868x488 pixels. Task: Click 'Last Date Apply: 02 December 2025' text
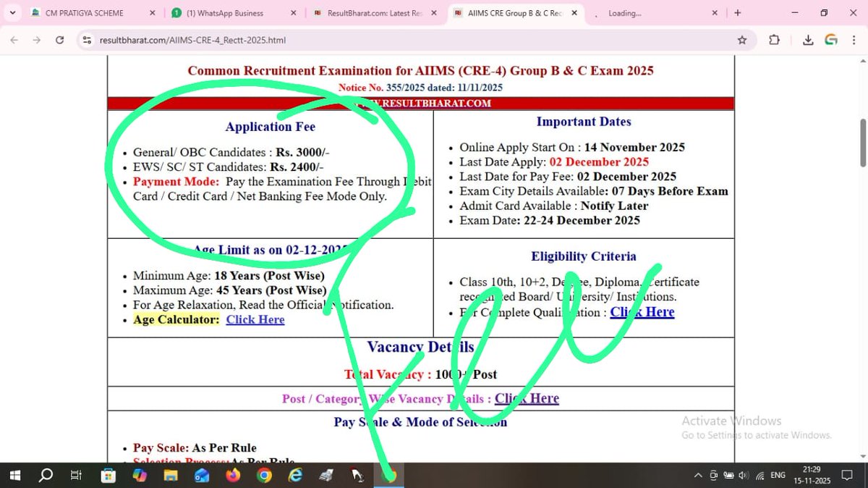(x=554, y=162)
